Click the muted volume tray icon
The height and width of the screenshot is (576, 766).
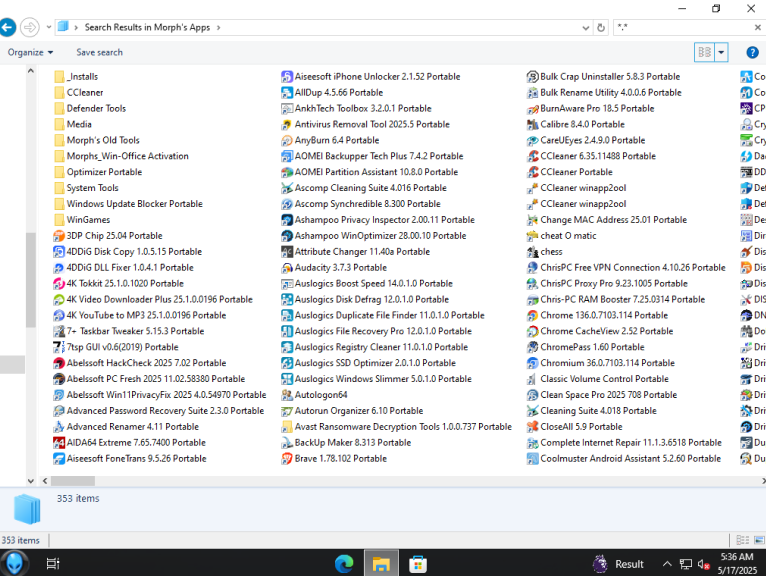coord(703,564)
